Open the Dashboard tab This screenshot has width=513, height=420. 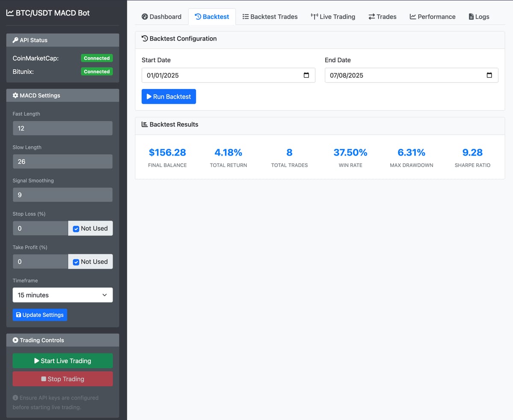[162, 17]
